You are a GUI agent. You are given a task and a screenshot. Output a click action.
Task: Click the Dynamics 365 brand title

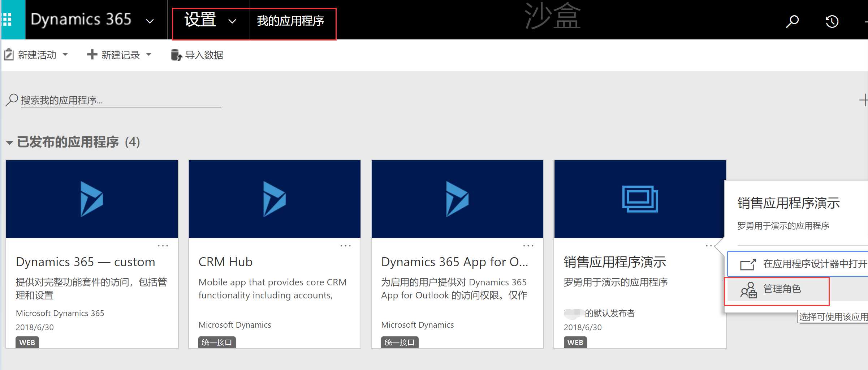point(81,19)
